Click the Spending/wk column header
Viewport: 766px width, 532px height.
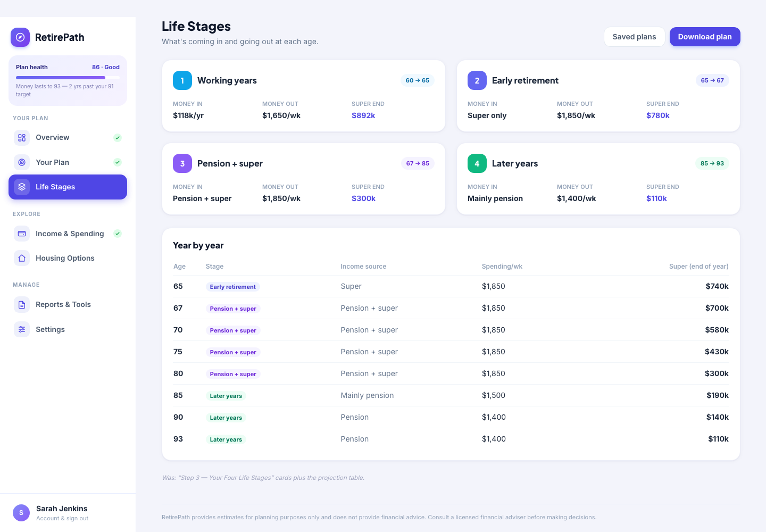(502, 267)
